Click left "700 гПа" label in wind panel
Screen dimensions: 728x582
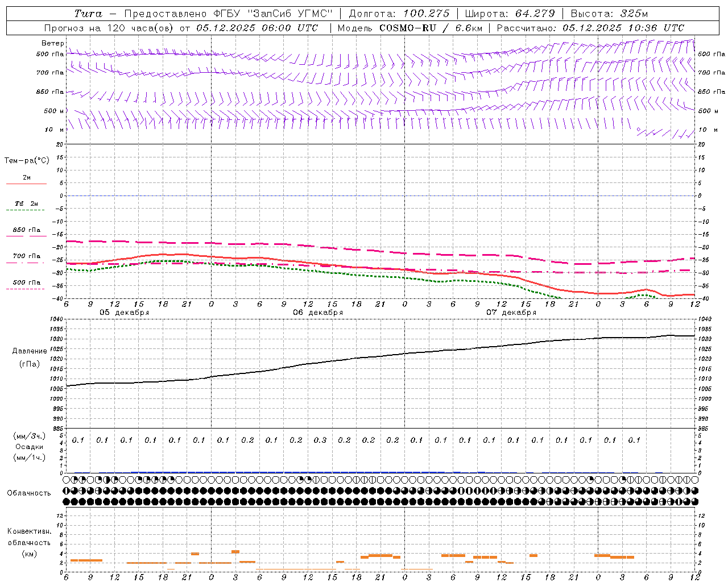click(x=50, y=73)
